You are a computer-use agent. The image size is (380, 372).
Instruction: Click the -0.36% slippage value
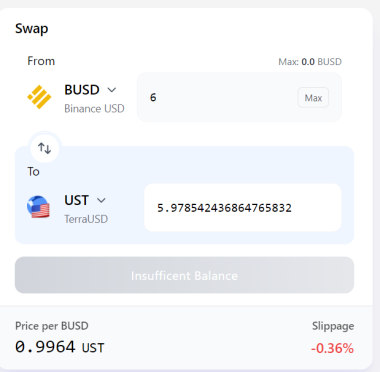click(x=332, y=348)
